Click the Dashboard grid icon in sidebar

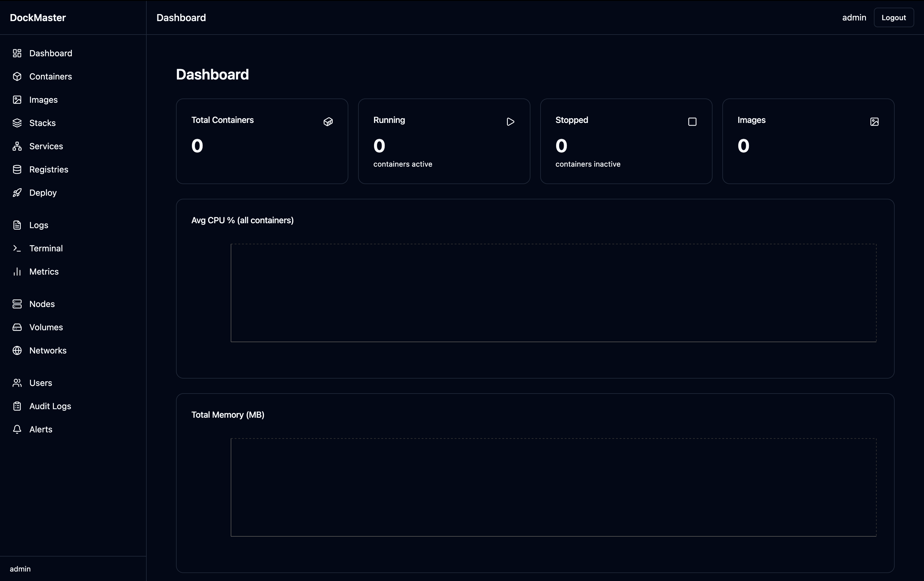pyautogui.click(x=17, y=54)
